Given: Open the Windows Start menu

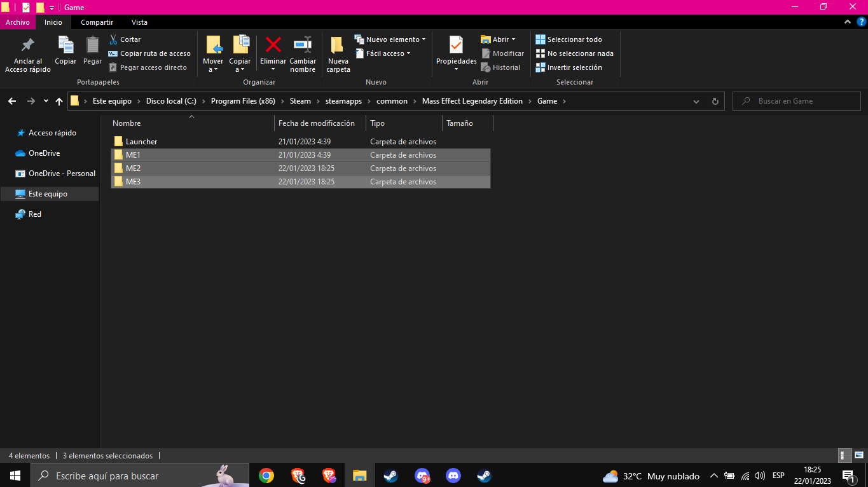Looking at the screenshot, I should (x=15, y=476).
